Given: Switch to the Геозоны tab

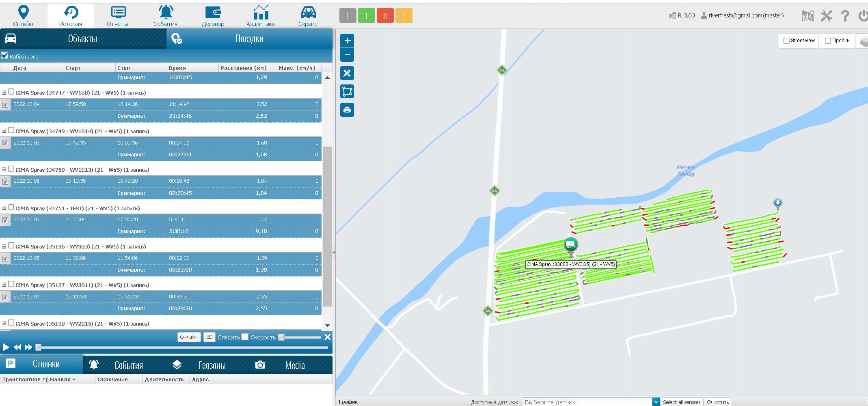Looking at the screenshot, I should click(200, 365).
